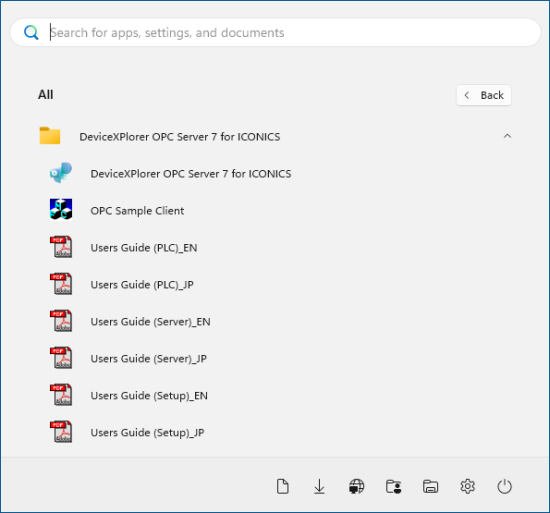Click the DeviceXPlorer OPC Server app icon
The height and width of the screenshot is (513, 550).
click(x=61, y=173)
